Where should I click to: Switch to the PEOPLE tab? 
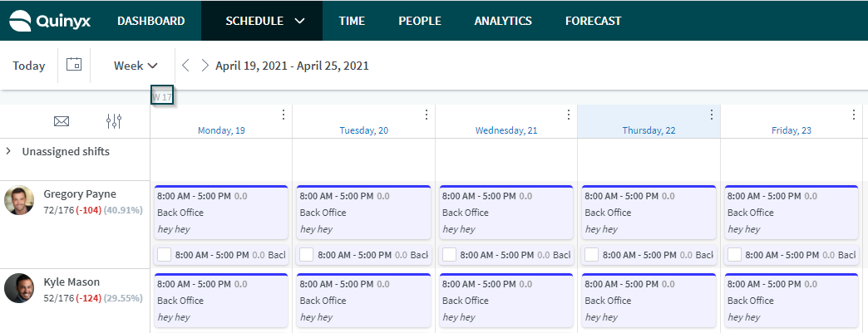pos(420,21)
